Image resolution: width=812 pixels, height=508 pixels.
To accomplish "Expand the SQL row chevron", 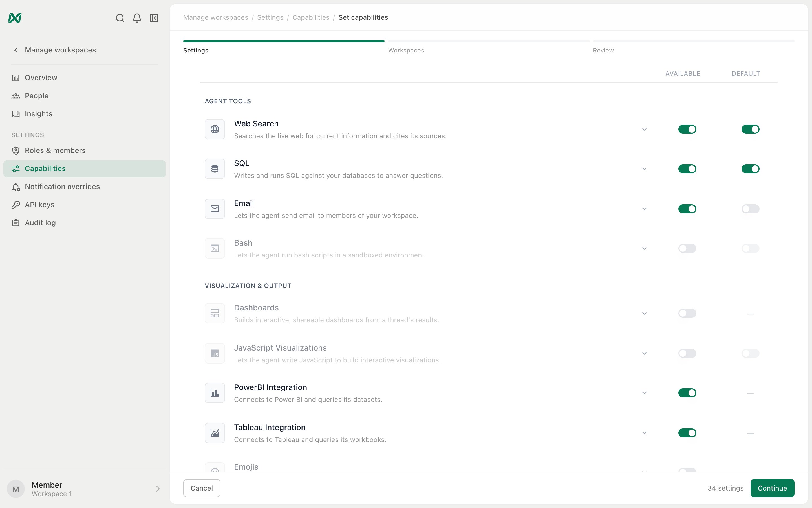I will (644, 169).
